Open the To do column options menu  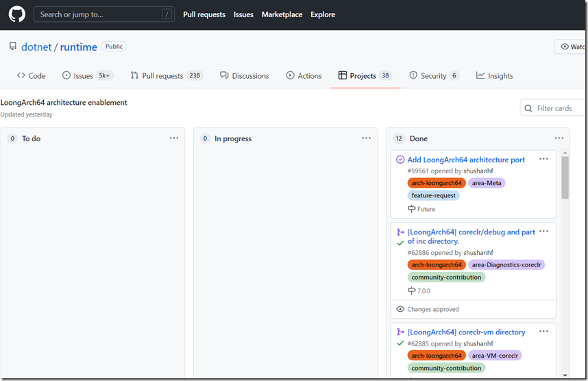pyautogui.click(x=174, y=138)
